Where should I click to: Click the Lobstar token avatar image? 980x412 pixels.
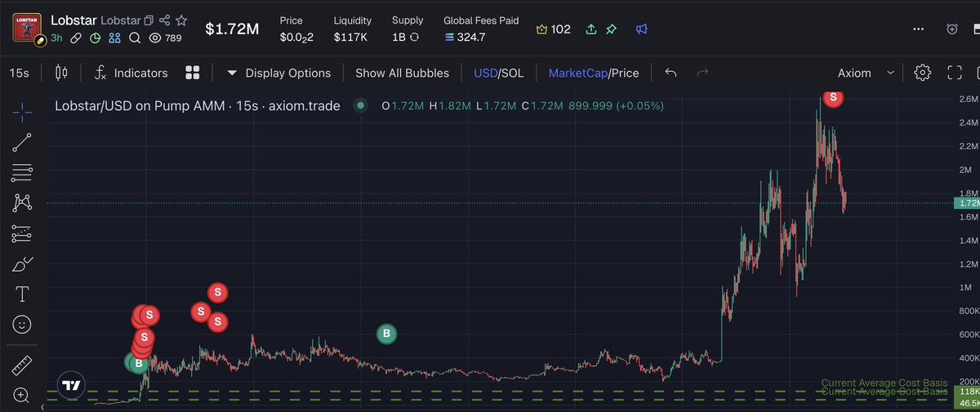point(27,28)
